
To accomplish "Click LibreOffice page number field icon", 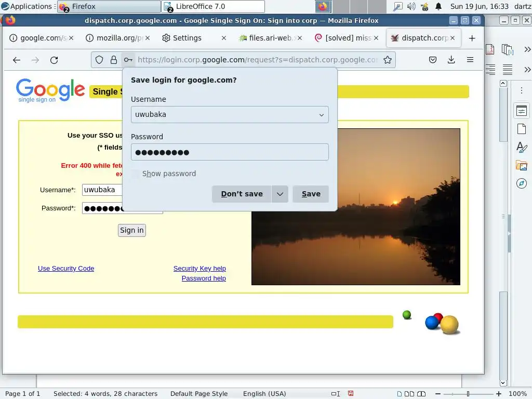I will click(490, 49).
